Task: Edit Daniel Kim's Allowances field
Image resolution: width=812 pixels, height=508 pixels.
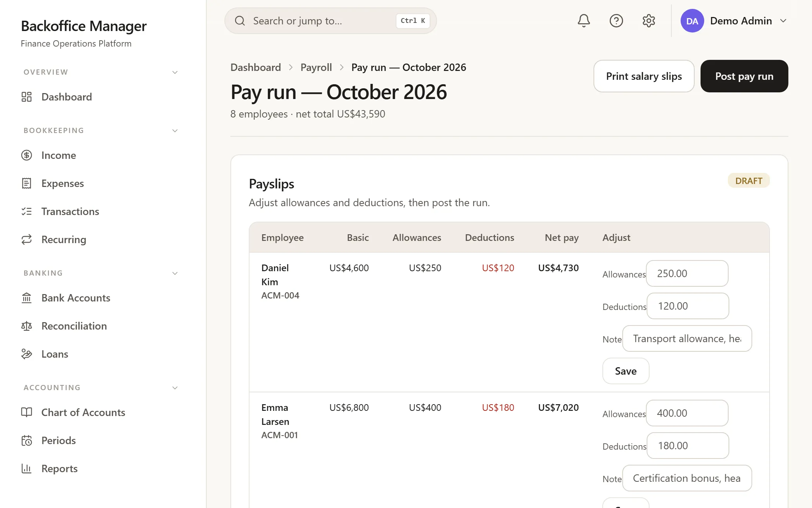Action: tap(687, 273)
